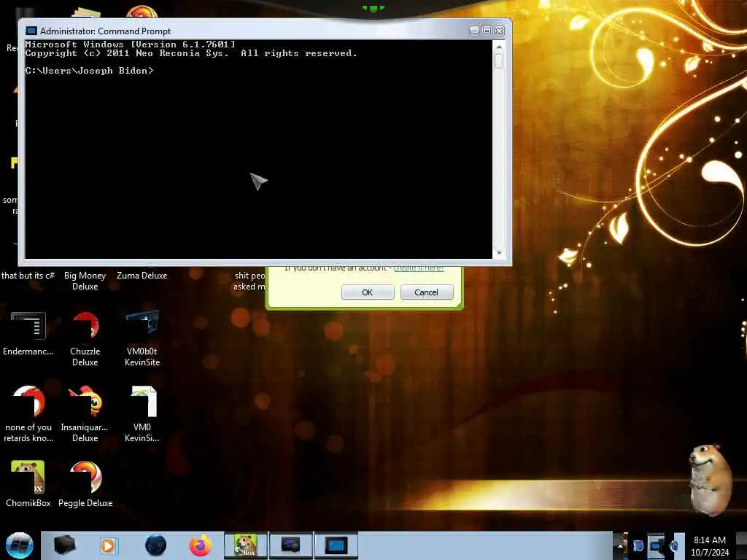Launch the media player taskbar icon
Viewport: 747px width, 560px height.
(x=108, y=545)
